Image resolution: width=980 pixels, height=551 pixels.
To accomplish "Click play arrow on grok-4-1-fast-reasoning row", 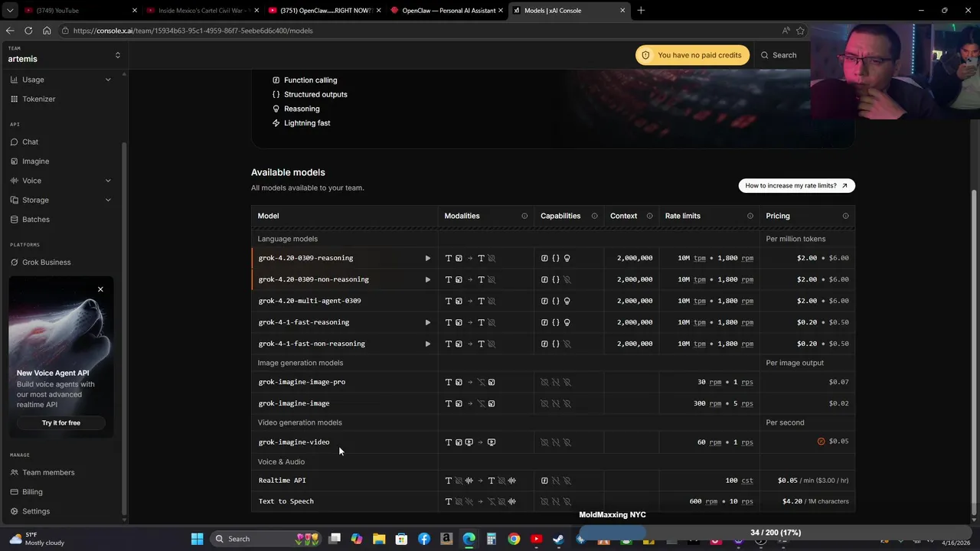I will click(x=427, y=322).
